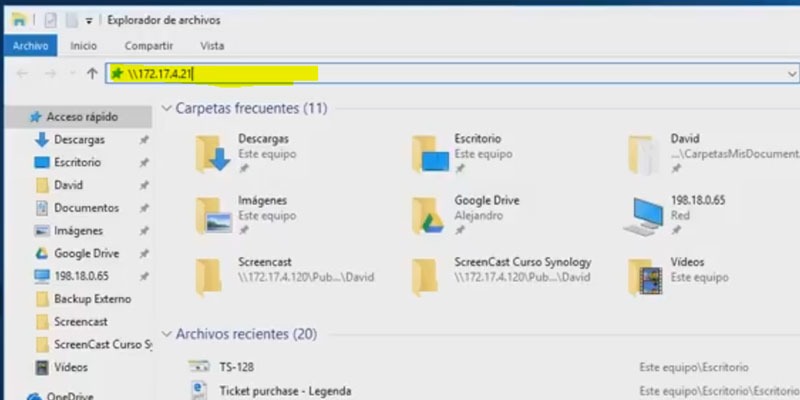This screenshot has height=400, width=800.
Task: Open the Archivo ribbon tab
Action: (31, 46)
